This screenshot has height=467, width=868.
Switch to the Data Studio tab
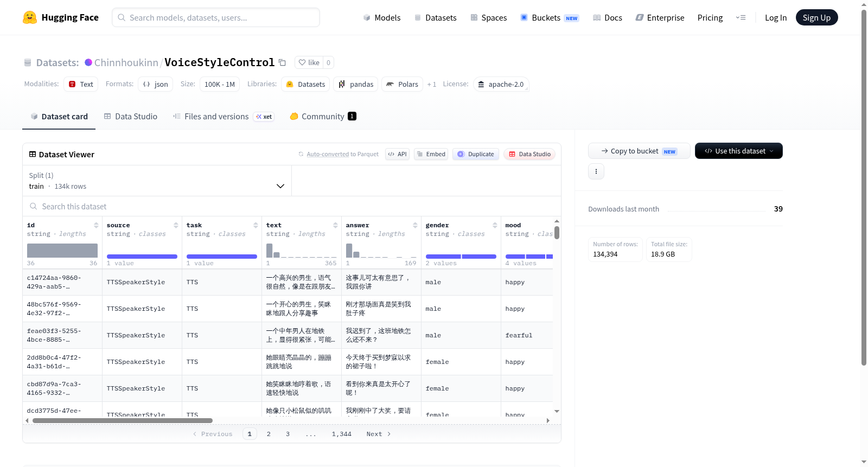tap(130, 117)
